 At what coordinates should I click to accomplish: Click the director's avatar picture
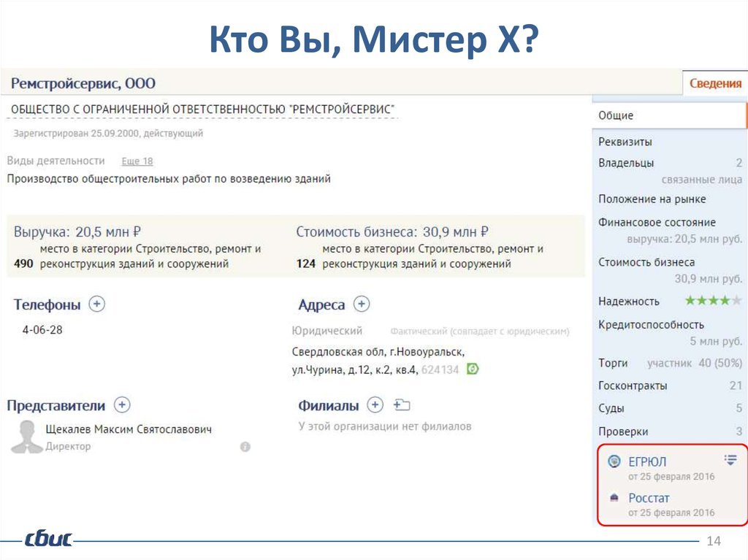point(26,437)
